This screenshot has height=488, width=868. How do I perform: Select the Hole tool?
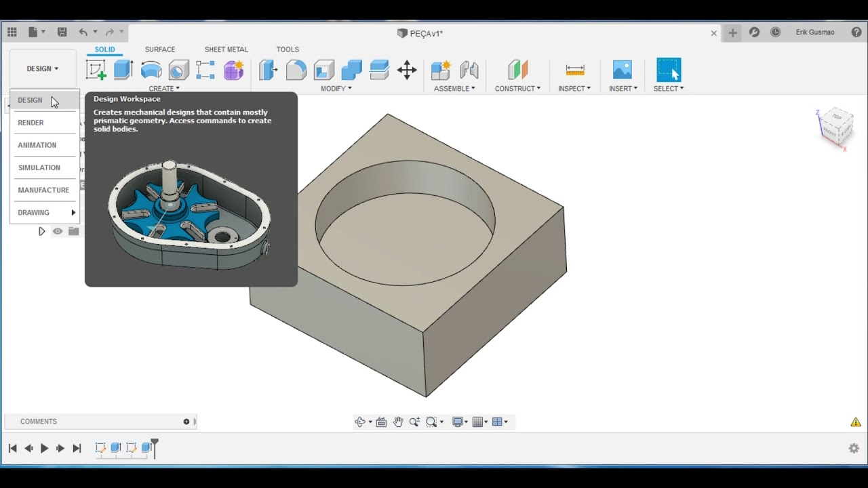coord(178,70)
